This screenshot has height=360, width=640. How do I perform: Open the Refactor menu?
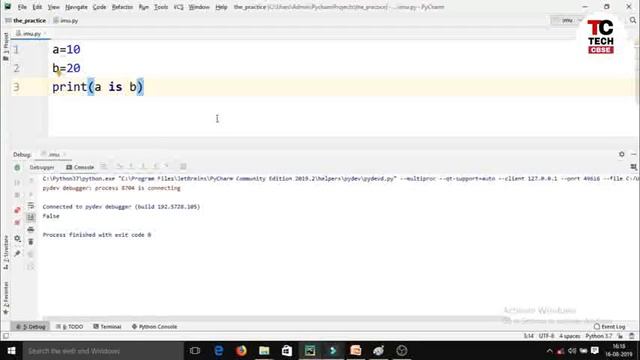122,7
